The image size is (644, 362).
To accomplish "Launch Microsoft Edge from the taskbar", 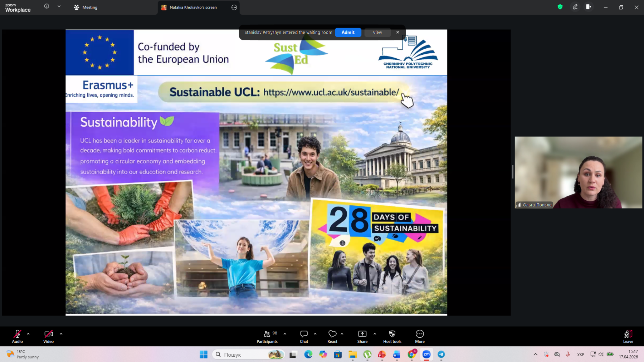I will [308, 354].
